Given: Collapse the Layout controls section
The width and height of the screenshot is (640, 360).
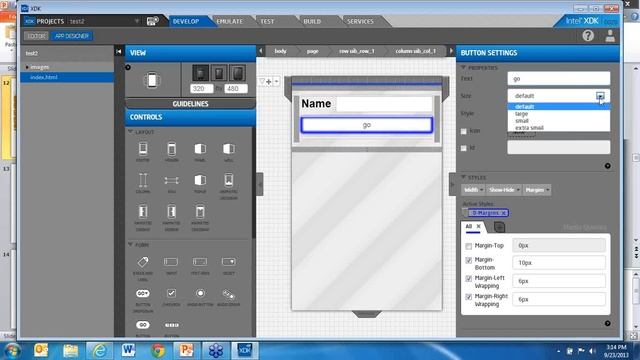Looking at the screenshot, I should [131, 132].
